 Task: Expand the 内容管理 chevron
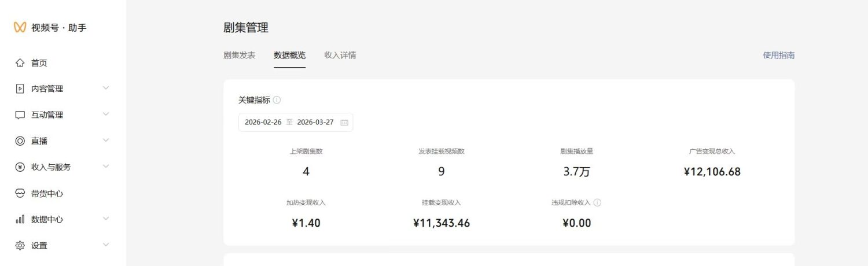106,88
